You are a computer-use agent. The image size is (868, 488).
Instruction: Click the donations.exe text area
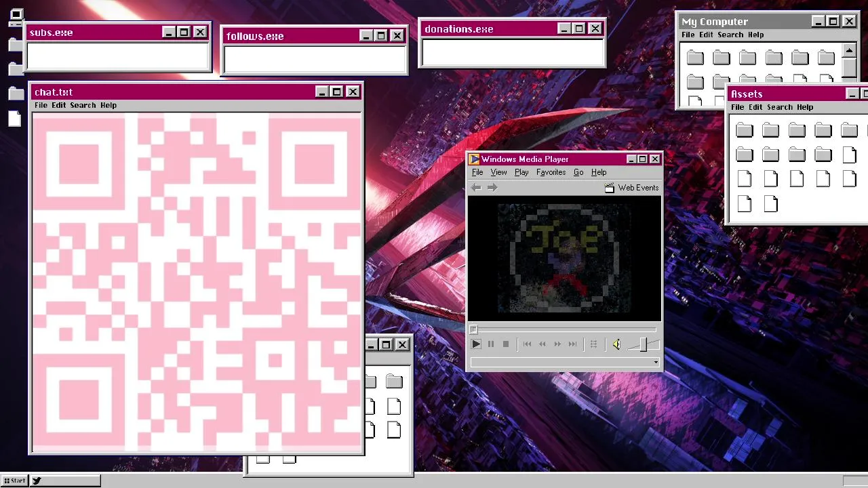(x=512, y=52)
